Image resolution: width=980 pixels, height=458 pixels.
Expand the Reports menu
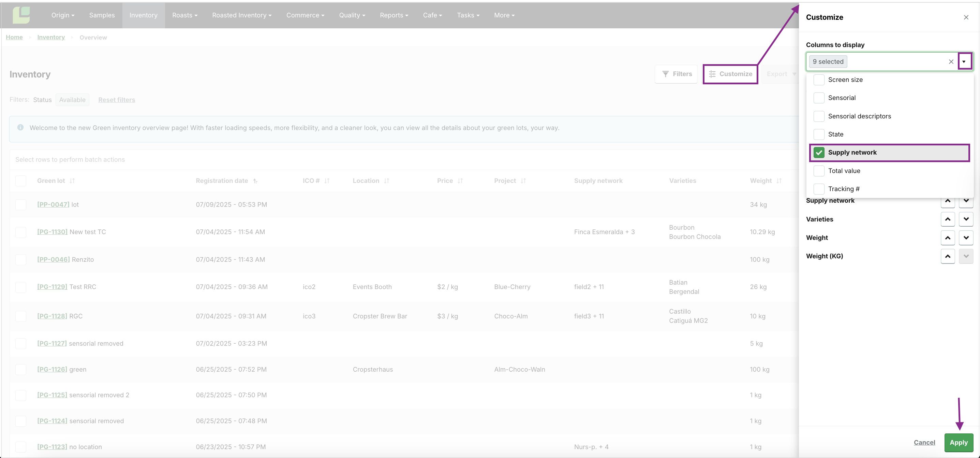[394, 15]
